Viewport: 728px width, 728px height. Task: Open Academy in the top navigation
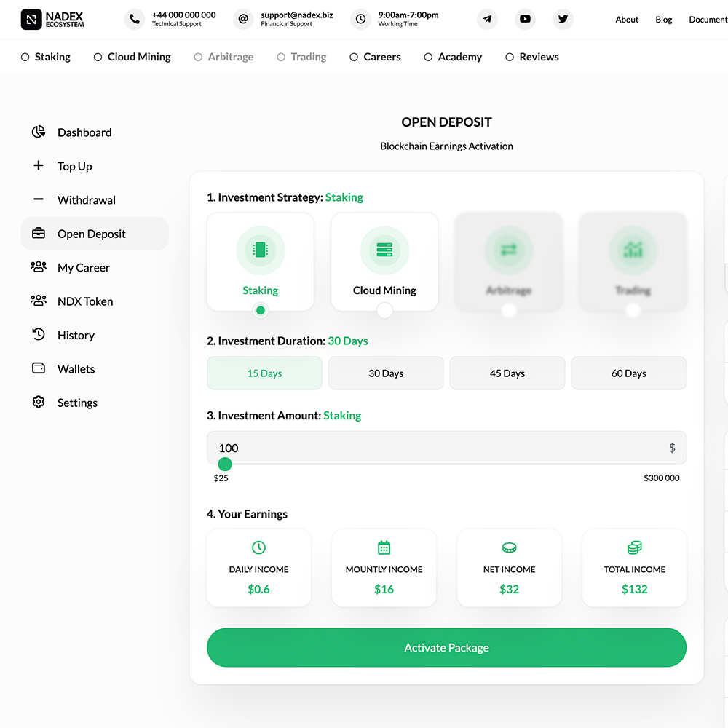pos(453,57)
